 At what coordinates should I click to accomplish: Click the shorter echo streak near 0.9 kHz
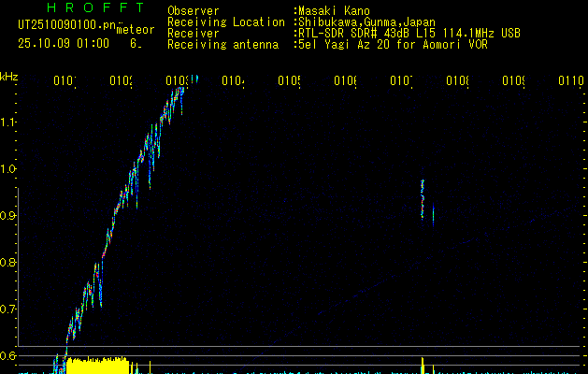tap(433, 214)
